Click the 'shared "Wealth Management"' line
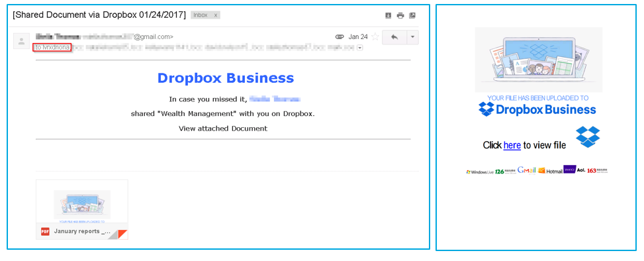This screenshot has width=644, height=261. pyautogui.click(x=222, y=114)
